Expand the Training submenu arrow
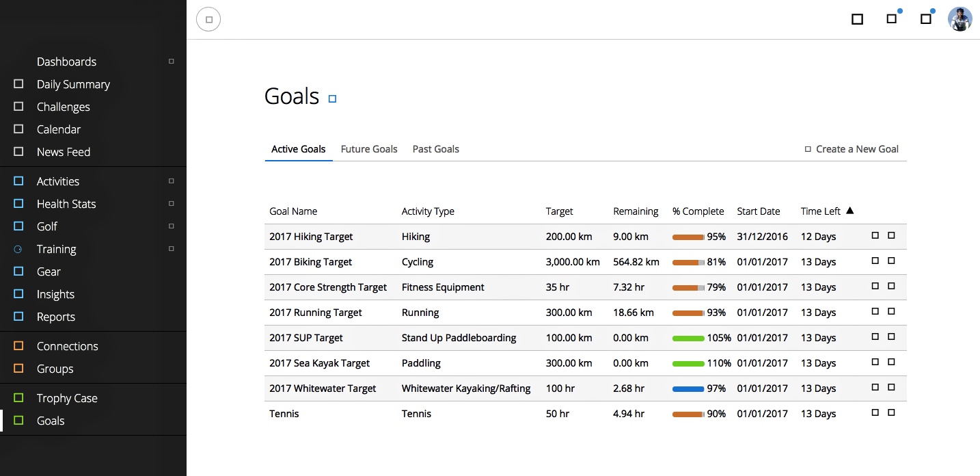This screenshot has height=476, width=980. [172, 249]
